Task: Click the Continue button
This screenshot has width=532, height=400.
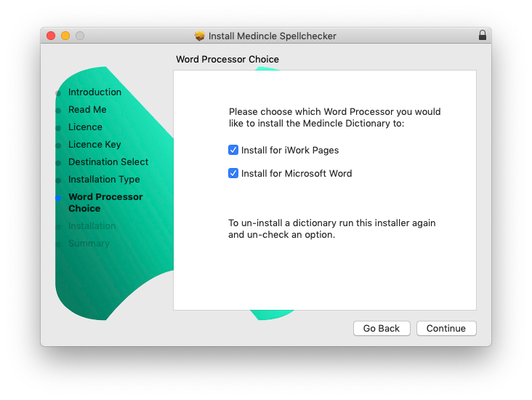Action: [446, 328]
